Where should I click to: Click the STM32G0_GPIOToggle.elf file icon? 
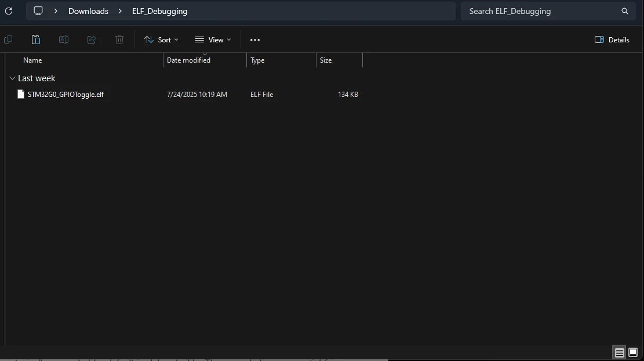click(21, 94)
